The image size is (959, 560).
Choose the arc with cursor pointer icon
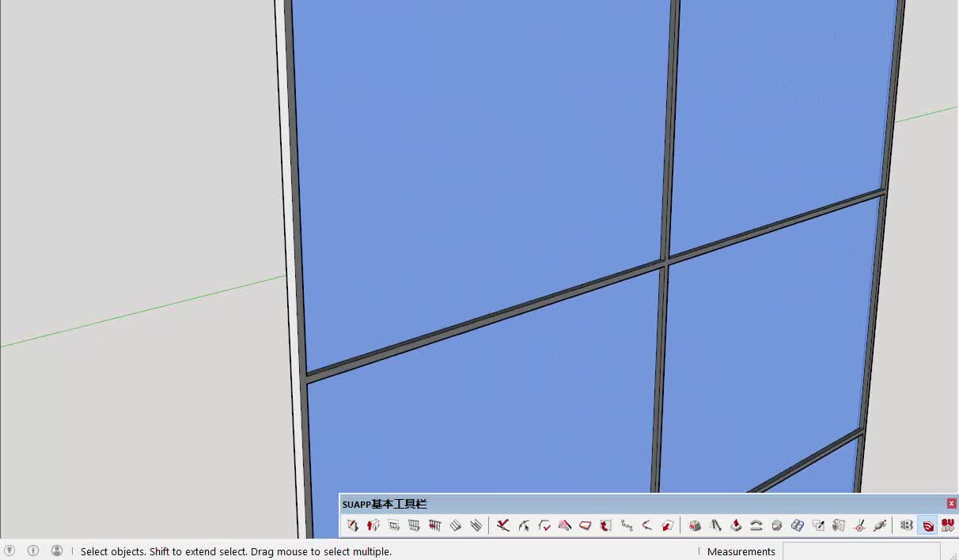coord(524,525)
